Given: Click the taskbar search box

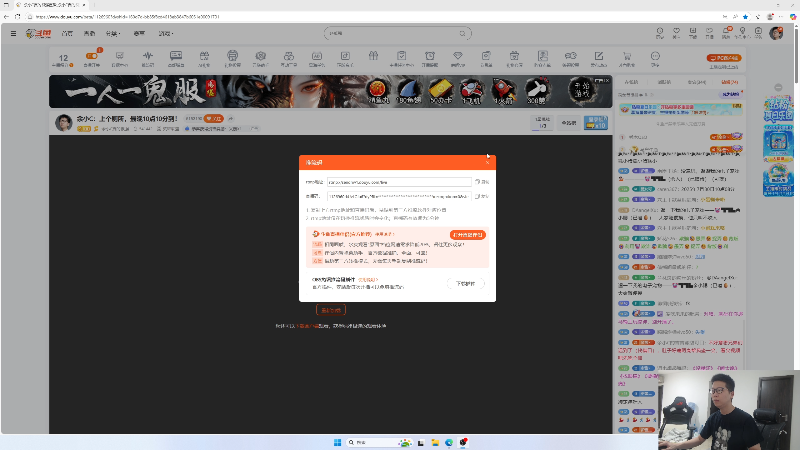Looking at the screenshot, I should (379, 442).
